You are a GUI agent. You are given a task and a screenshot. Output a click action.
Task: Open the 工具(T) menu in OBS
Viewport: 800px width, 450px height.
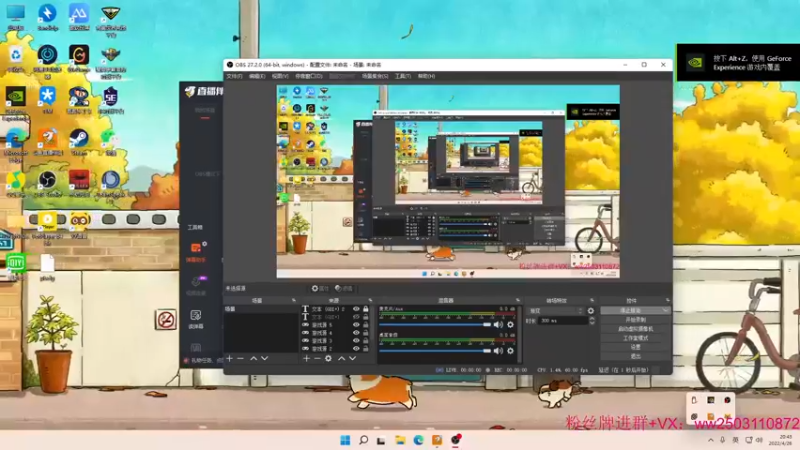pos(403,76)
